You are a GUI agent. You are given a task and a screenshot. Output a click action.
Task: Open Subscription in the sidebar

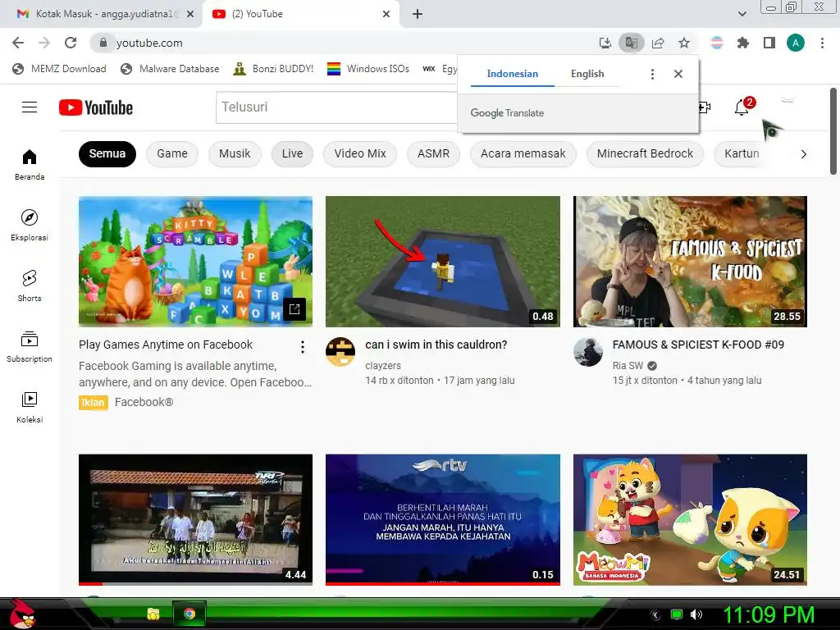pyautogui.click(x=30, y=347)
